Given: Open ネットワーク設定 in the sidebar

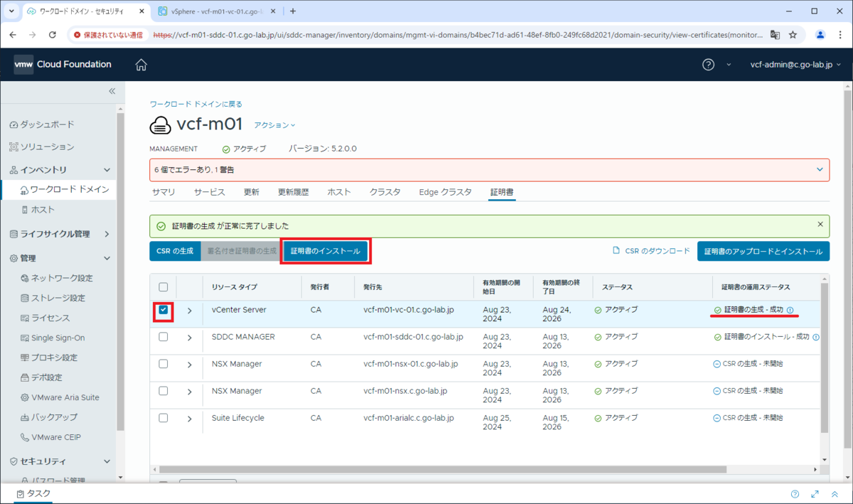Looking at the screenshot, I should pos(62,278).
